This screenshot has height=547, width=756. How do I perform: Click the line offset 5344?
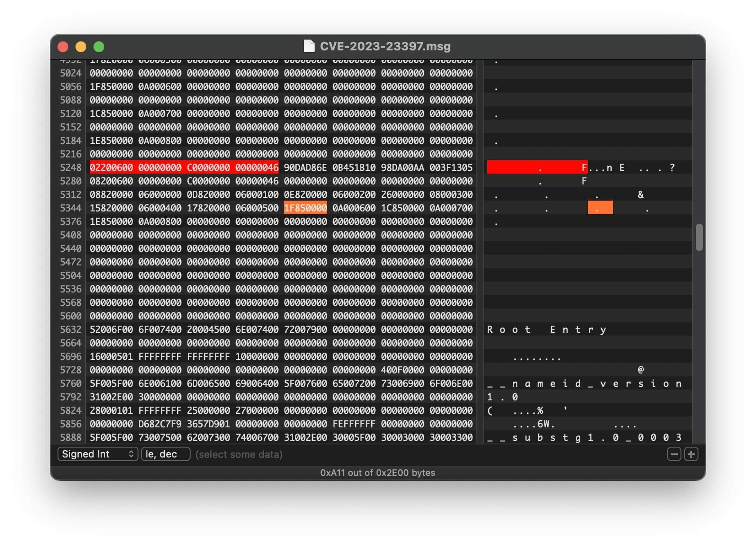click(x=71, y=208)
